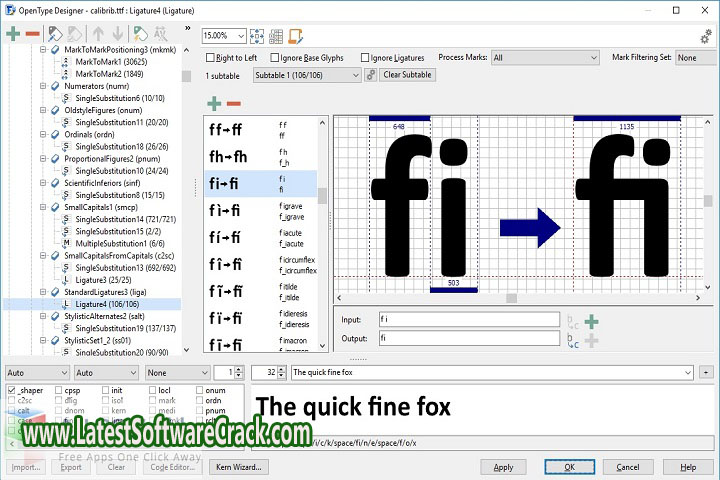
Task: Select Ligature4 (106/106) in the tree
Action: pos(107,304)
